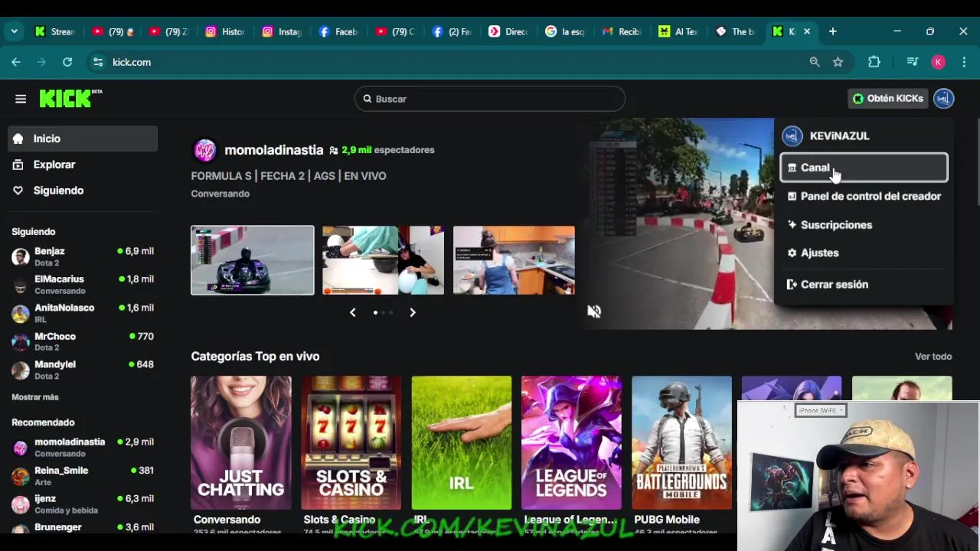This screenshot has width=980, height=551.
Task: Select the kitchen stream thumbnail
Action: pyautogui.click(x=514, y=260)
